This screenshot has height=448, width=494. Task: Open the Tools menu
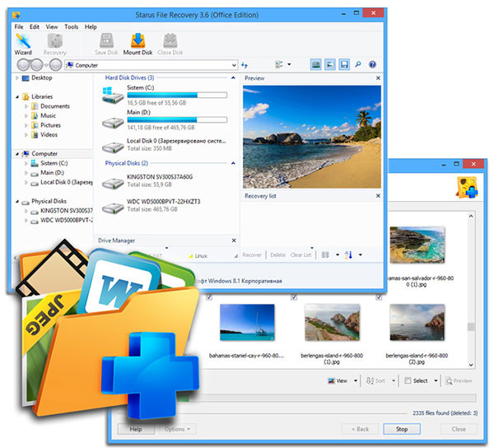(x=71, y=27)
